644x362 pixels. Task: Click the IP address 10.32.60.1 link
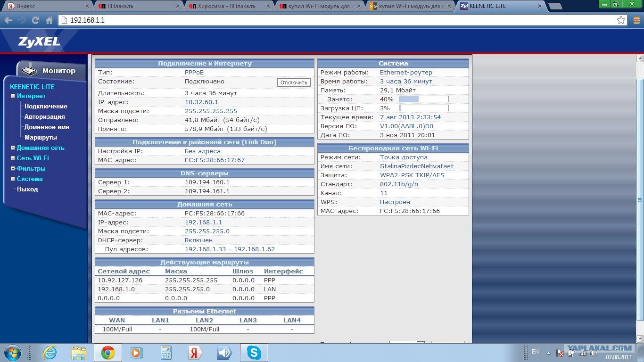(201, 102)
